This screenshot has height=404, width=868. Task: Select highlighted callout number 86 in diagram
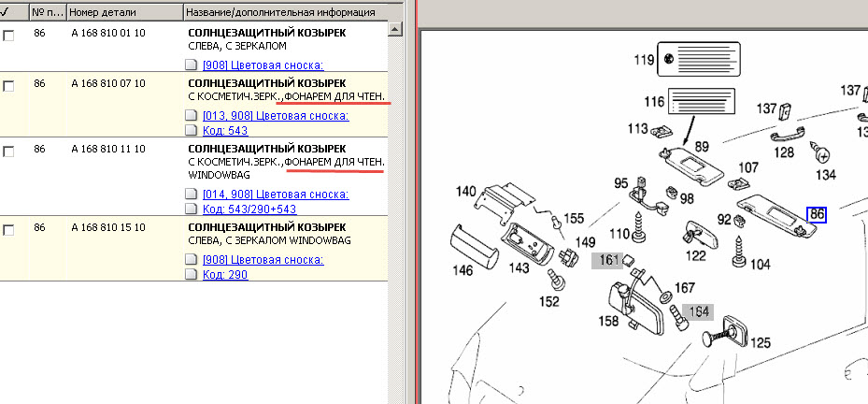(x=816, y=214)
